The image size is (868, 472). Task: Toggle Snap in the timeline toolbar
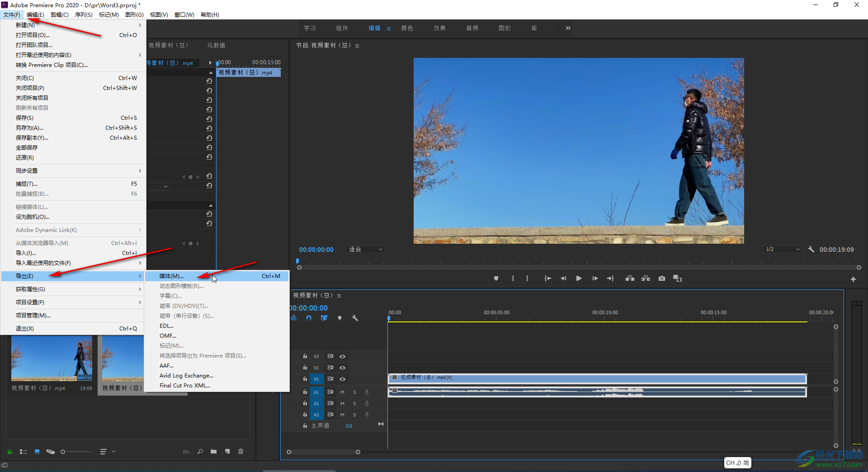pyautogui.click(x=309, y=318)
